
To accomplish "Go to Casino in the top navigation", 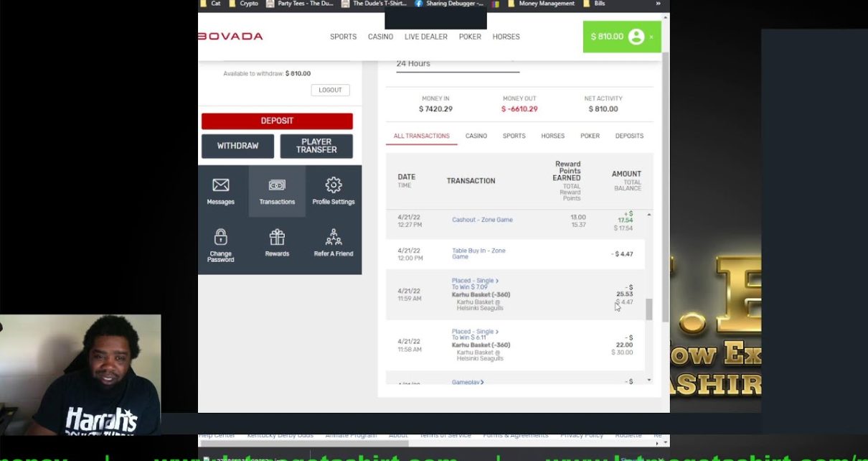I will [x=380, y=37].
